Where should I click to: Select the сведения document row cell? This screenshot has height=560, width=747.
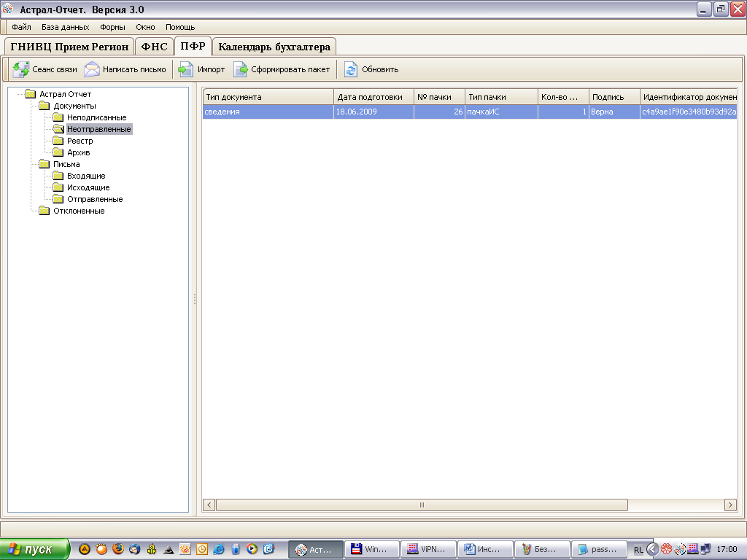click(268, 112)
